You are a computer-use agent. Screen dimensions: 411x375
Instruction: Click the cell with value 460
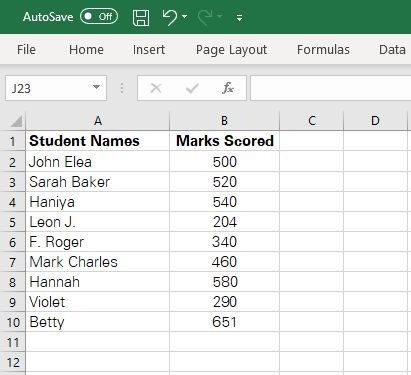[x=224, y=262]
